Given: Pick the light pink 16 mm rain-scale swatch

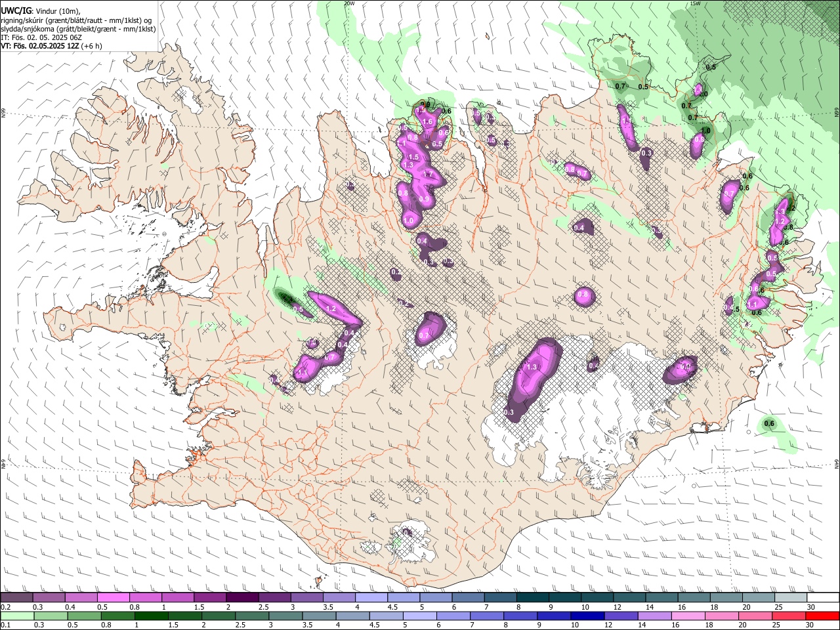Looking at the screenshot, I should coord(688,616).
